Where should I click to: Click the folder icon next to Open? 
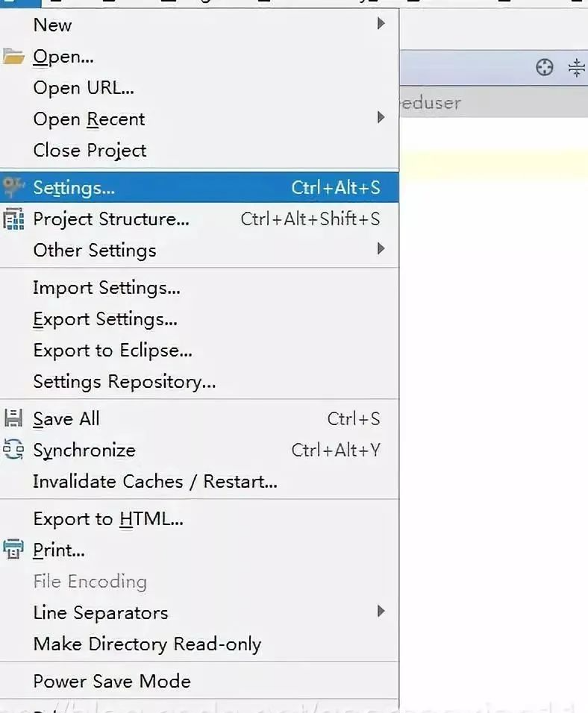[x=13, y=57]
